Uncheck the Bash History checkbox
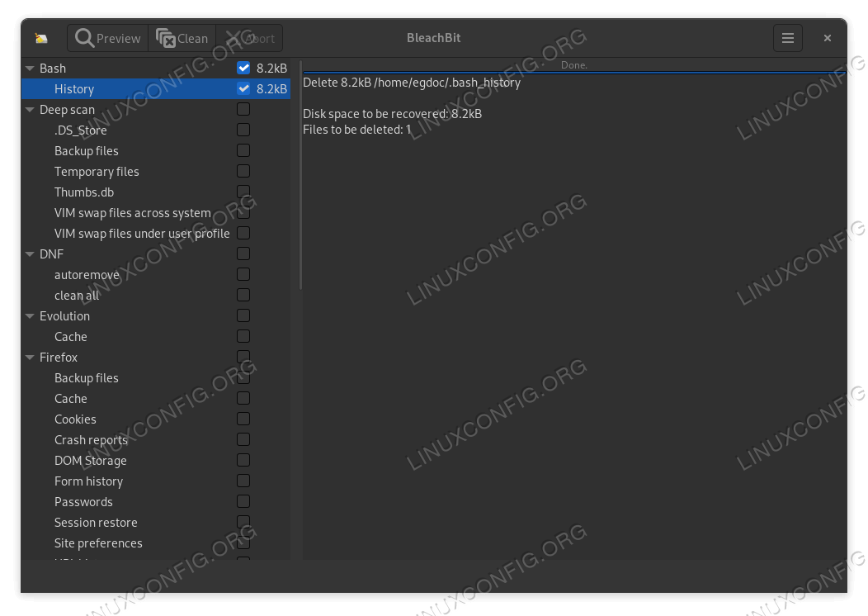Image resolution: width=868 pixels, height=616 pixels. point(243,88)
